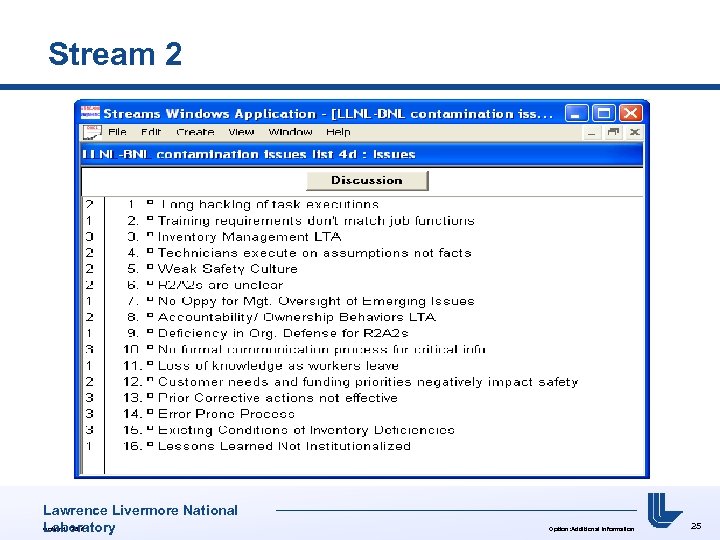
Task: Select 'Weak Safety Culture' issue
Action: click(227, 269)
